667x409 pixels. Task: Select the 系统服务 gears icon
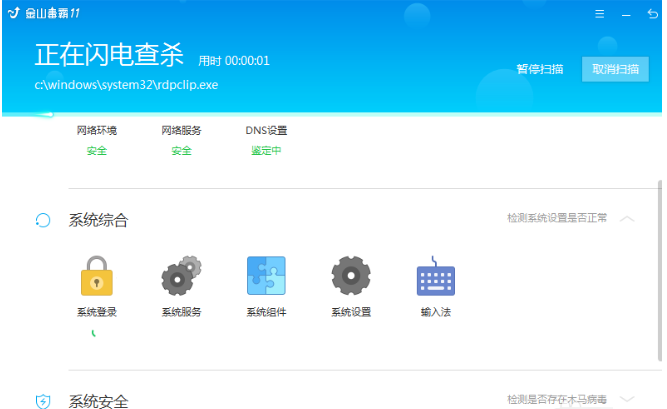pos(181,275)
